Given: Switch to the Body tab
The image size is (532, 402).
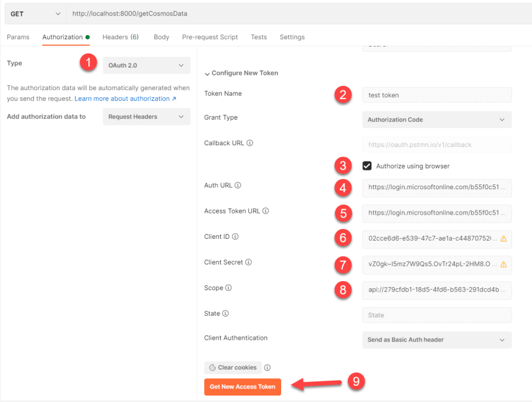Looking at the screenshot, I should coord(161,37).
